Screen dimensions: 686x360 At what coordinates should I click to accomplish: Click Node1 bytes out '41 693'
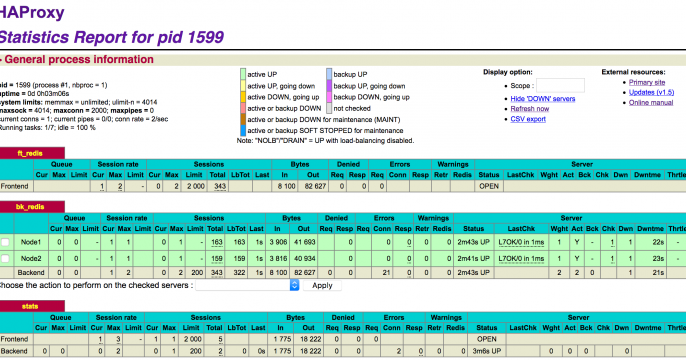click(x=304, y=242)
